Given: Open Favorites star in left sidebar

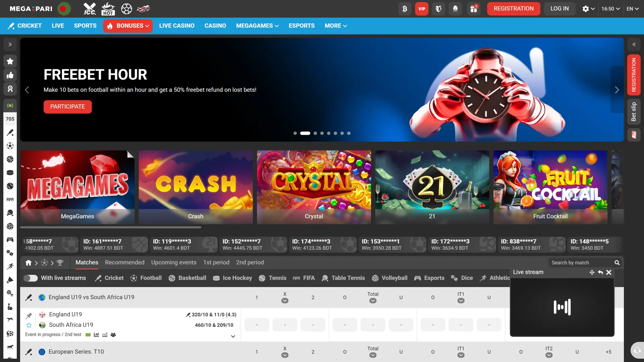Looking at the screenshot, I should pyautogui.click(x=10, y=61).
